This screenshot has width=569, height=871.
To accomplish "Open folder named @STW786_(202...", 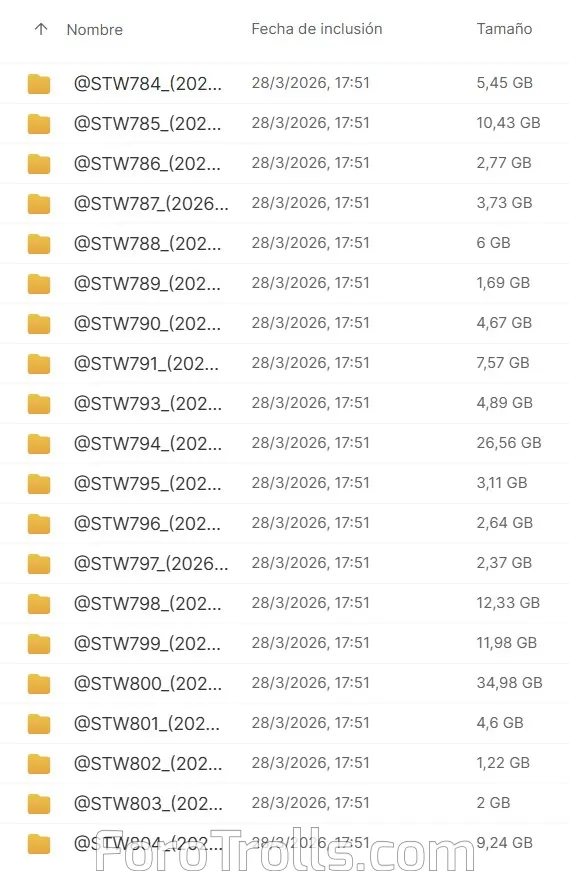I will tap(147, 163).
